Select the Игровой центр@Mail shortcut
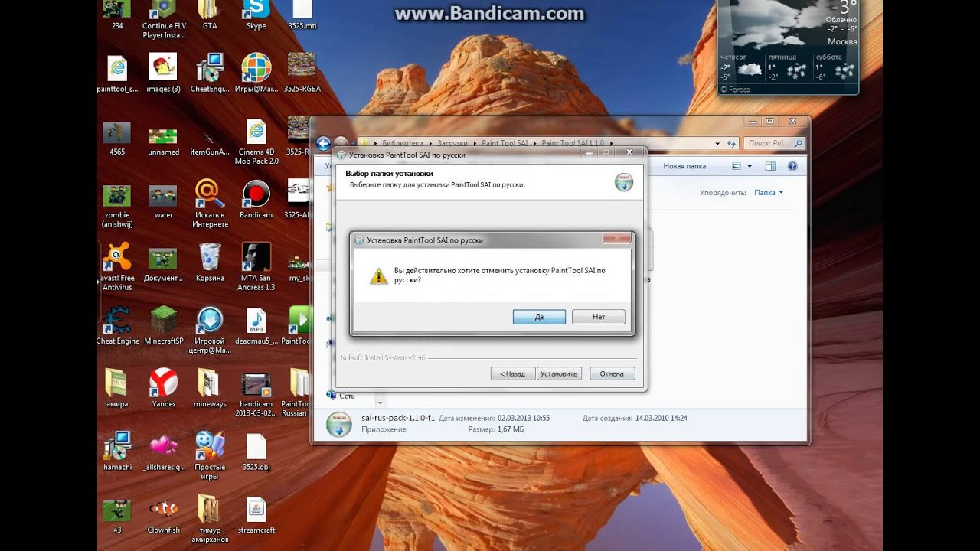The width and height of the screenshot is (980, 551). coord(210,330)
